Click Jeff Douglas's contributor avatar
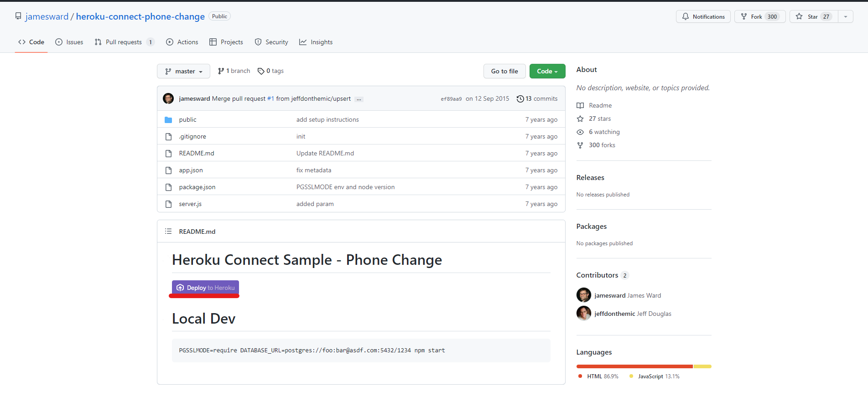The width and height of the screenshot is (868, 402). click(584, 313)
